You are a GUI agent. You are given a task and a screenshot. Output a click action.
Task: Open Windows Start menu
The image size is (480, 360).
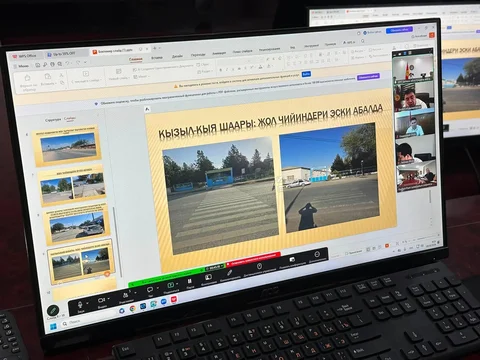[53, 327]
